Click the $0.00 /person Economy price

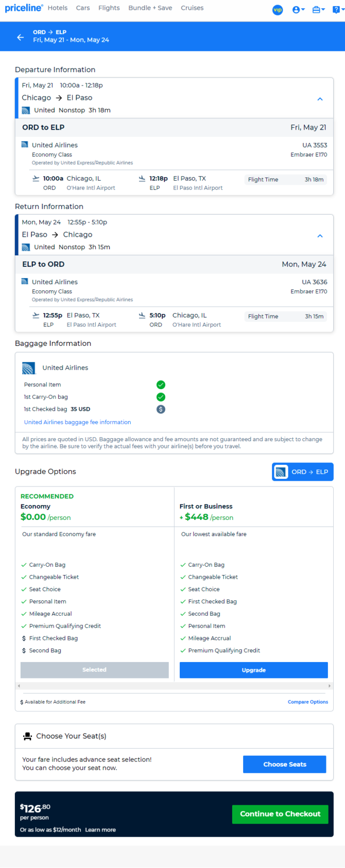pyautogui.click(x=46, y=517)
